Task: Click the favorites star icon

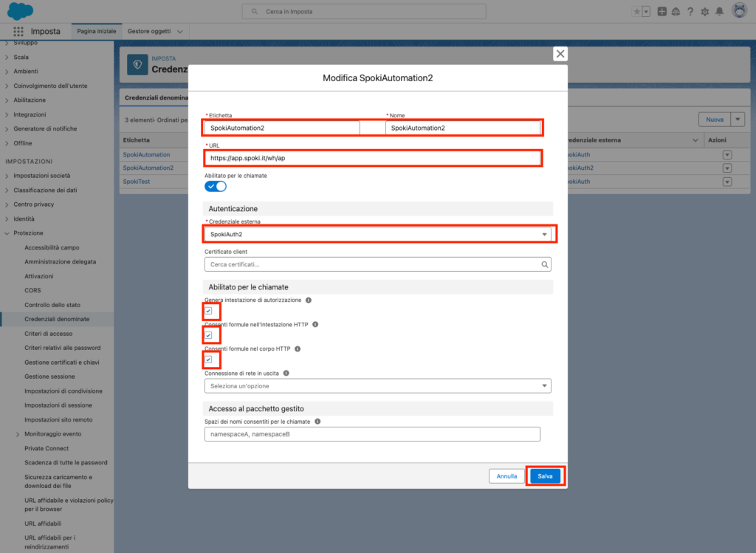Action: pyautogui.click(x=637, y=12)
